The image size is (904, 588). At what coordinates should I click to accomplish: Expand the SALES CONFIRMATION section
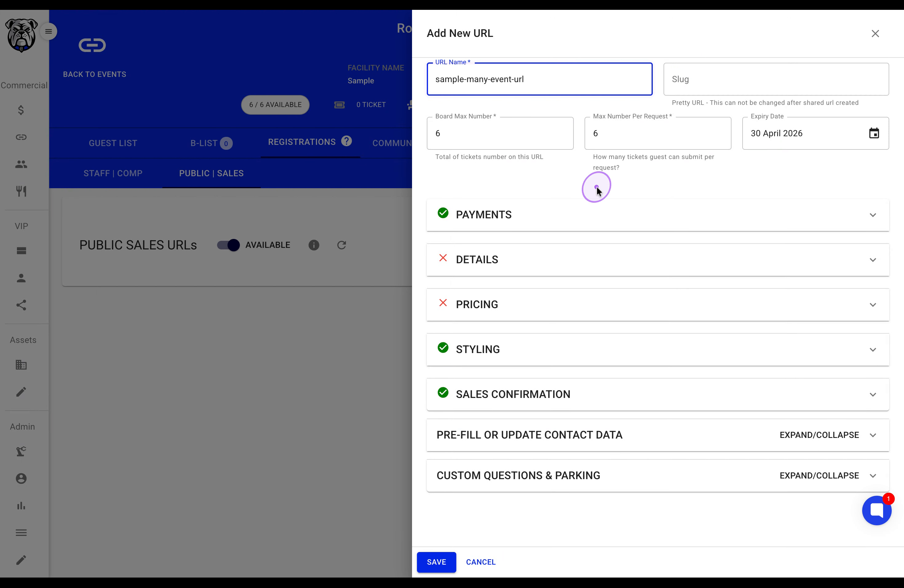[x=657, y=394]
